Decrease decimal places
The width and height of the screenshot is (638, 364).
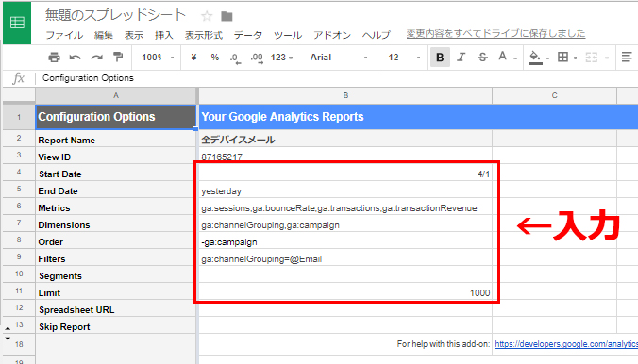click(235, 58)
